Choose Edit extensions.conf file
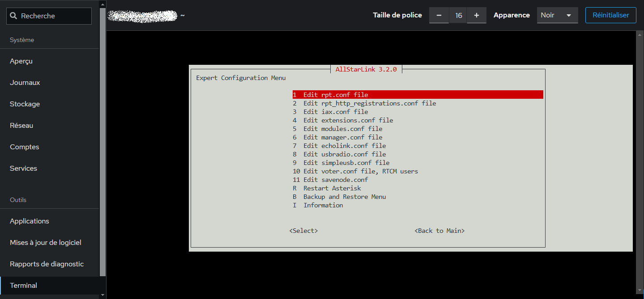 (343, 120)
